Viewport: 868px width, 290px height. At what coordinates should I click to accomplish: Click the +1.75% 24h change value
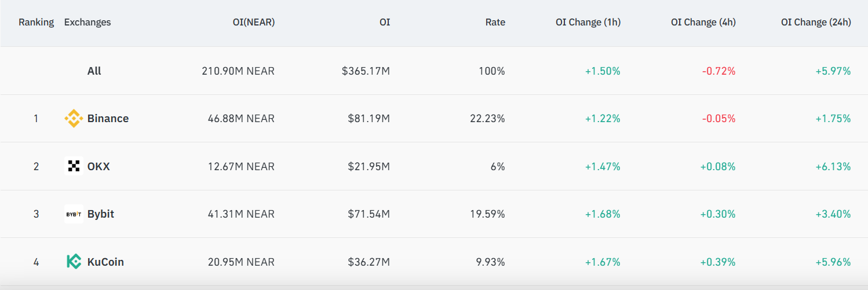833,119
